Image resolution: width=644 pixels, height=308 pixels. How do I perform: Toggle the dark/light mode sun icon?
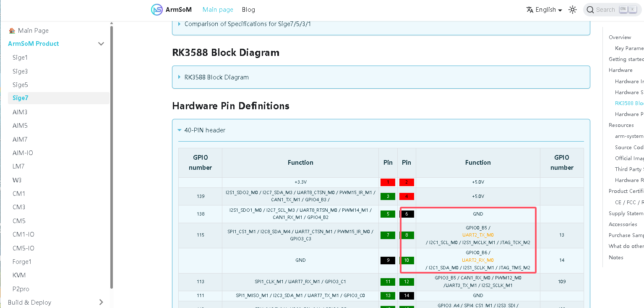(572, 10)
